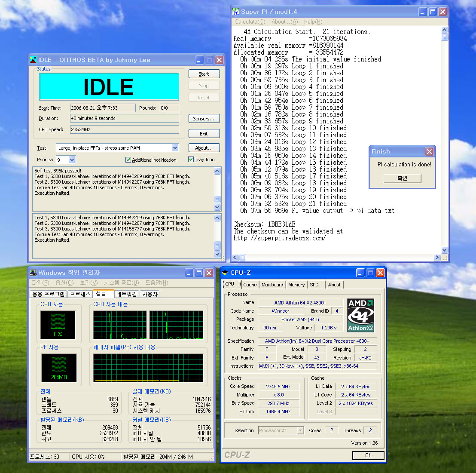Click the Task Manager title bar icon

coord(33,273)
